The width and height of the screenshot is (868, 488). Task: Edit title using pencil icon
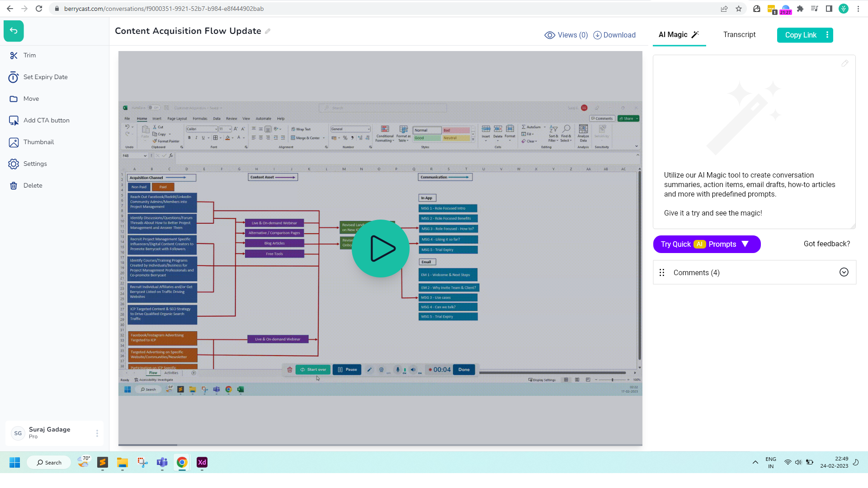[x=268, y=31]
